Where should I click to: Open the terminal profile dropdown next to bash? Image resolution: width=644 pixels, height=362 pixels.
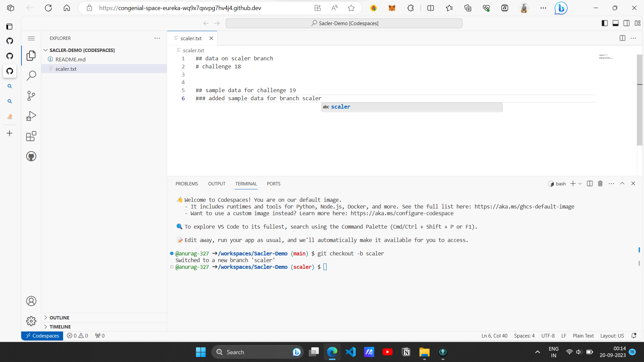click(580, 183)
